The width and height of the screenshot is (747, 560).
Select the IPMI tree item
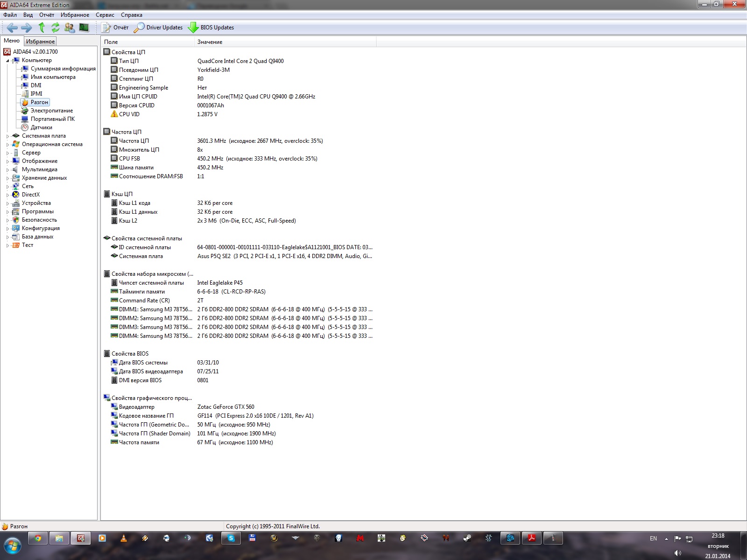[36, 94]
